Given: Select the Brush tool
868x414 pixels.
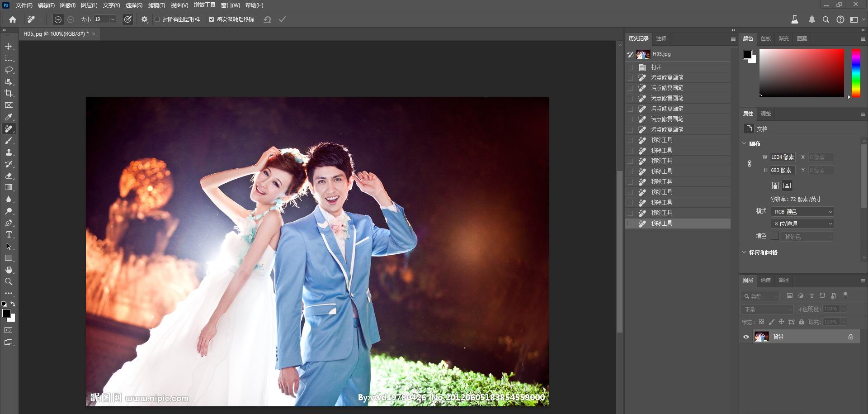Looking at the screenshot, I should (9, 141).
